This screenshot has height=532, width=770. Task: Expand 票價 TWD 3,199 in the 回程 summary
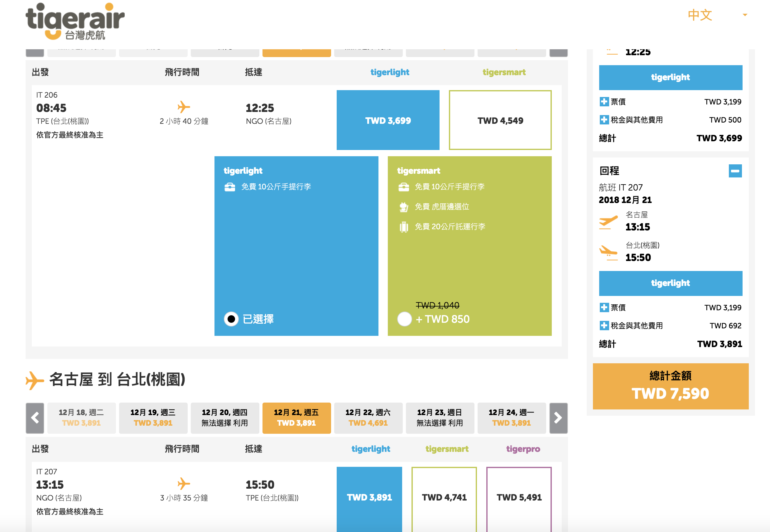[604, 307]
